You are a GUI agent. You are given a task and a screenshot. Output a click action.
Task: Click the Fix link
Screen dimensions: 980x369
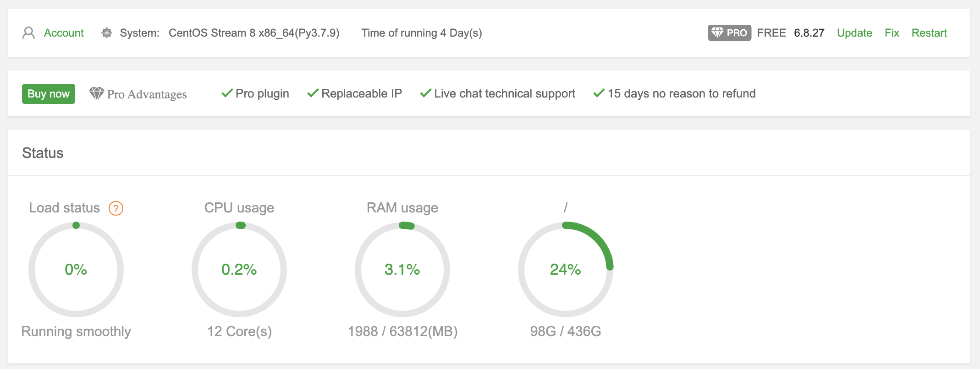tap(892, 33)
